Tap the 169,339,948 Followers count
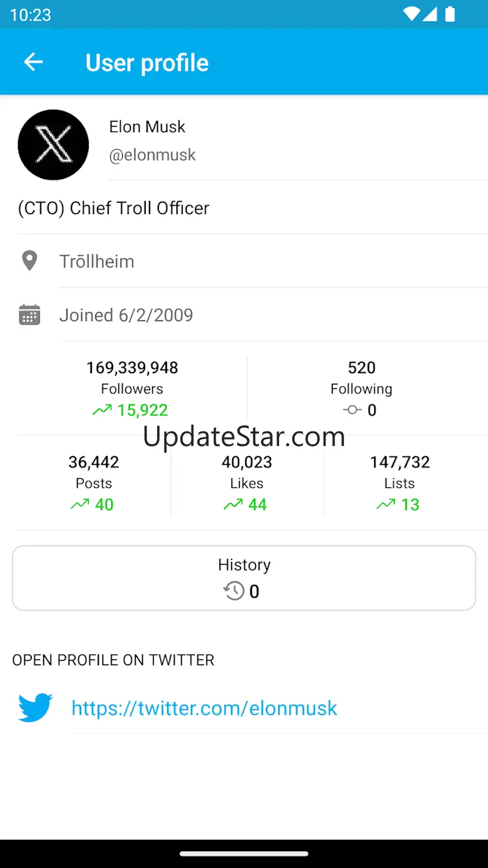 tap(132, 368)
